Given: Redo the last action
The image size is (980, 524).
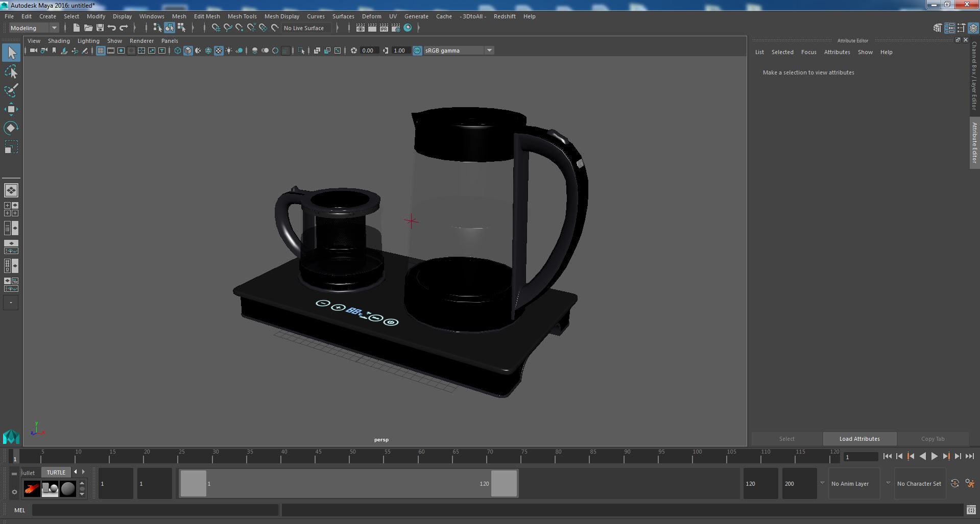Looking at the screenshot, I should (x=124, y=28).
